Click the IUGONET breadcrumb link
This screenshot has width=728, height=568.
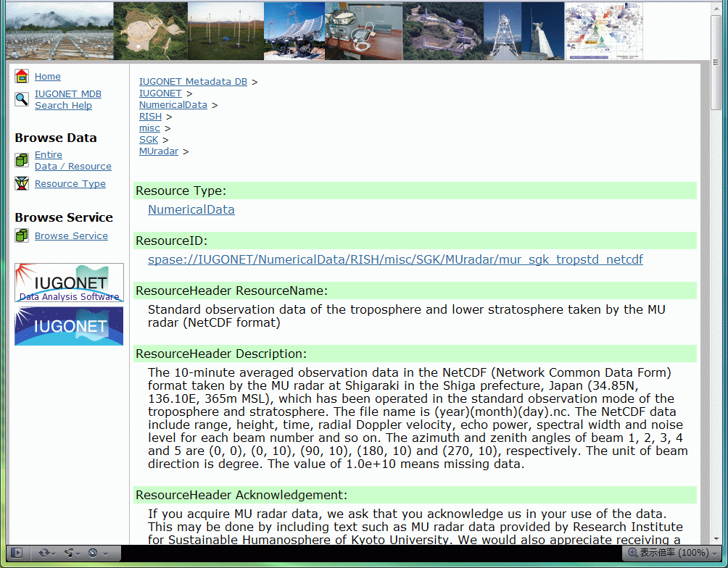[x=160, y=93]
